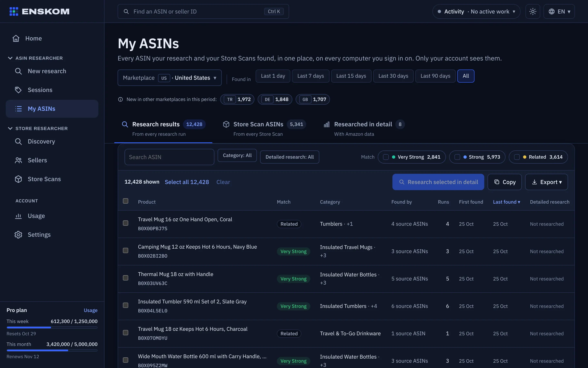Click the New research magnifier icon
The image size is (588, 368).
[x=18, y=71]
